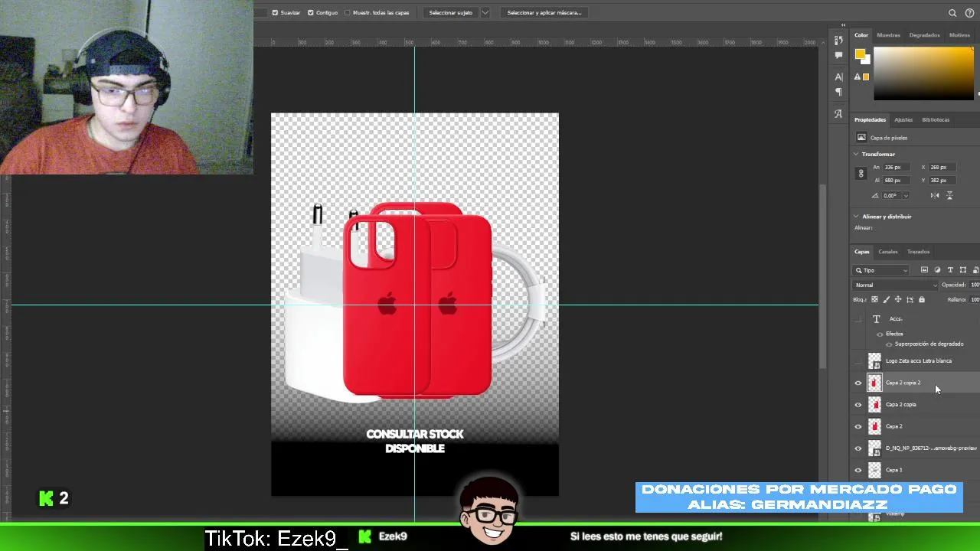This screenshot has height=551, width=980.
Task: Open the layer filter Tipo dropdown
Action: [x=882, y=270]
